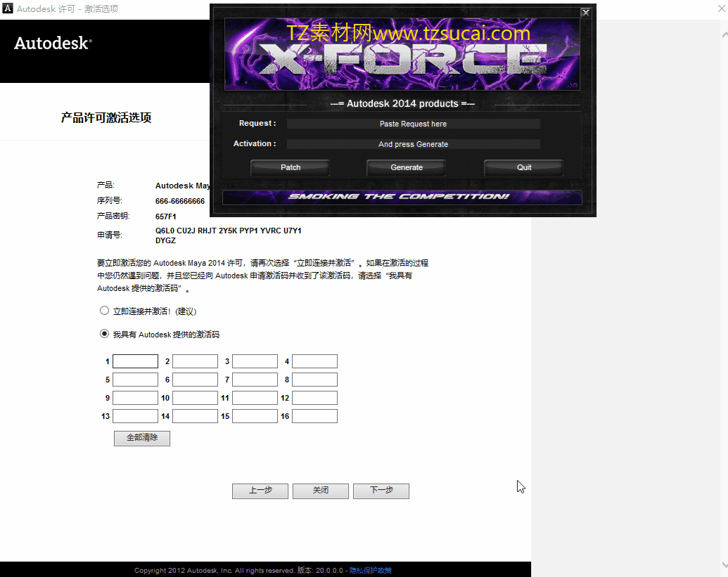This screenshot has width=728, height=577.
Task: Click activation code input field 7
Action: point(255,380)
